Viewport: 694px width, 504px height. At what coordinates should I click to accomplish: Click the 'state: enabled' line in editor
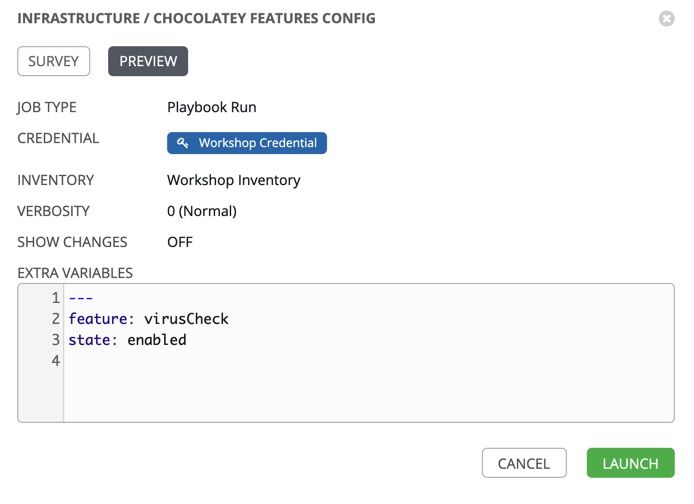[127, 340]
